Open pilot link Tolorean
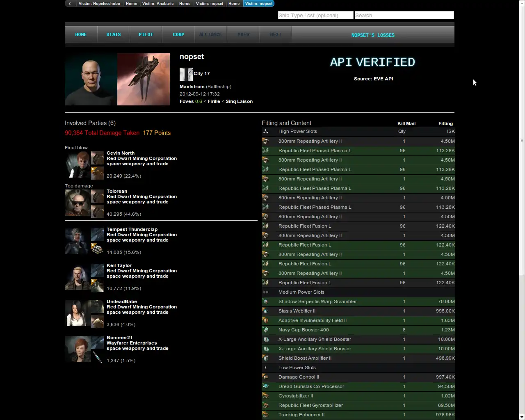This screenshot has height=420, width=525. [x=117, y=192]
